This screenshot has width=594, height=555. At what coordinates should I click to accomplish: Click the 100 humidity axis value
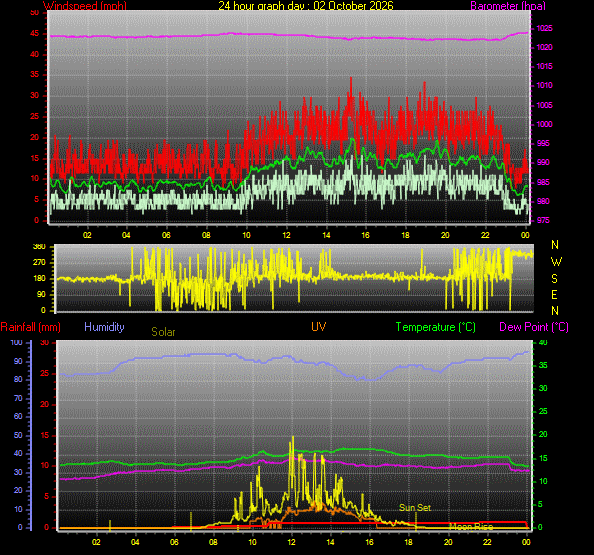pos(16,342)
